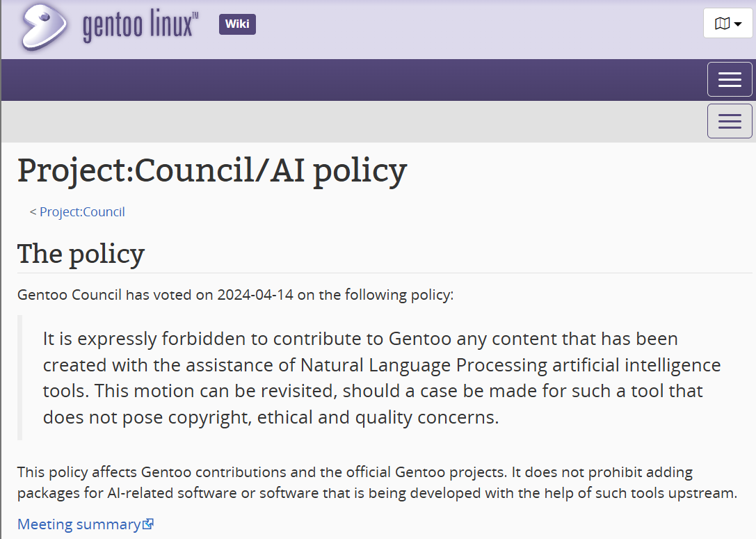
Task: Click the gentoo linux wordmark
Action: click(x=140, y=26)
